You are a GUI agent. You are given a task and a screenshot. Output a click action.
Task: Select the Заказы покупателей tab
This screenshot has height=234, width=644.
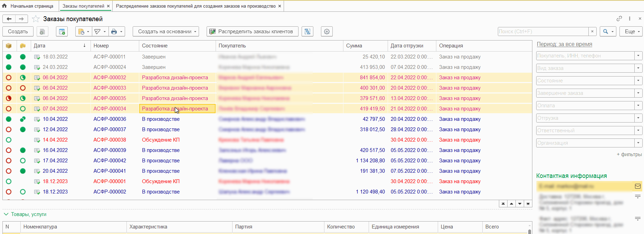[x=83, y=6]
